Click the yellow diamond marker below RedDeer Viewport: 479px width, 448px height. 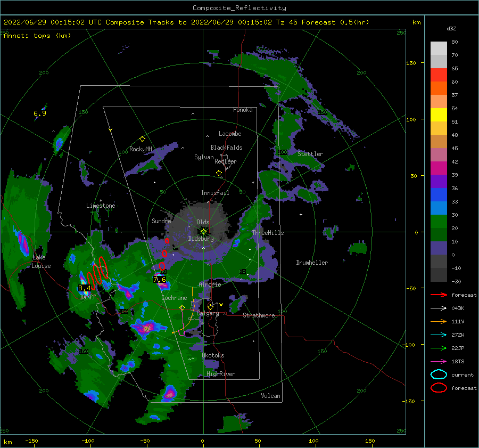219,173
